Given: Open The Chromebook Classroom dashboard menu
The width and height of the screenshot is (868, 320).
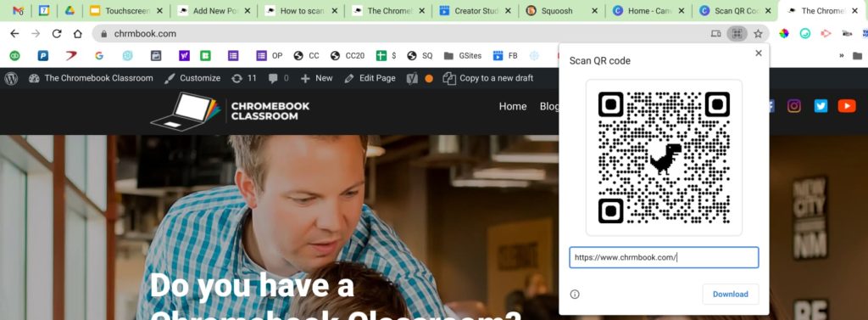Looking at the screenshot, I should point(91,78).
